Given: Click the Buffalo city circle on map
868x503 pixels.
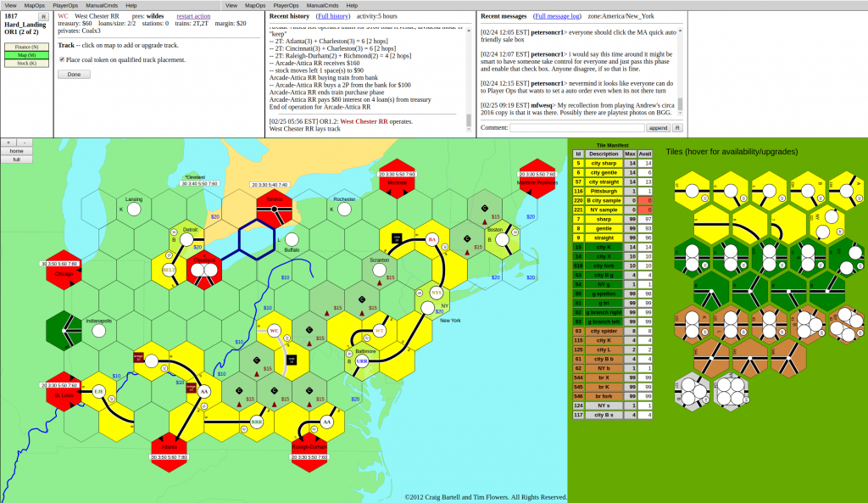Looking at the screenshot, I should 292,239.
